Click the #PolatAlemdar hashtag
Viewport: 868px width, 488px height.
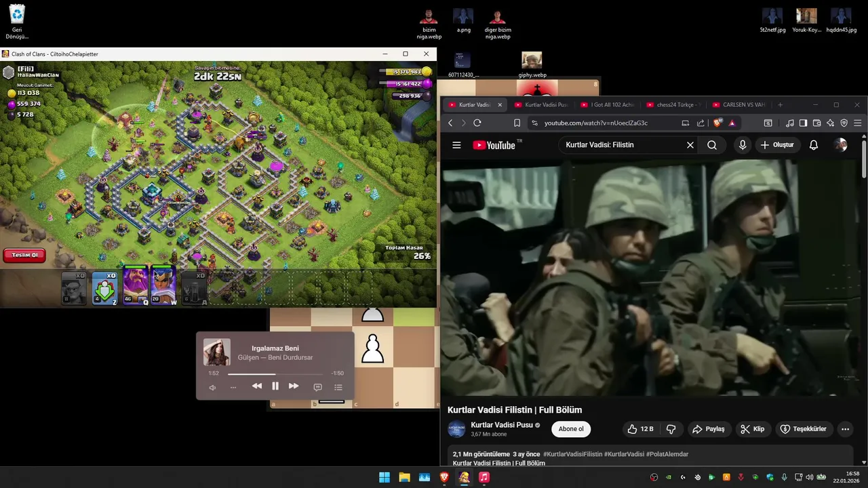667,454
